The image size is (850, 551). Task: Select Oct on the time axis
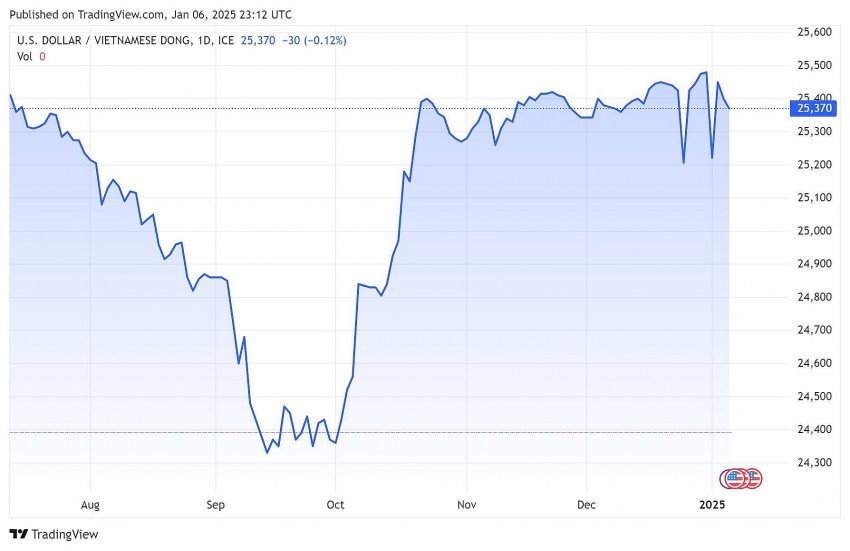(336, 505)
